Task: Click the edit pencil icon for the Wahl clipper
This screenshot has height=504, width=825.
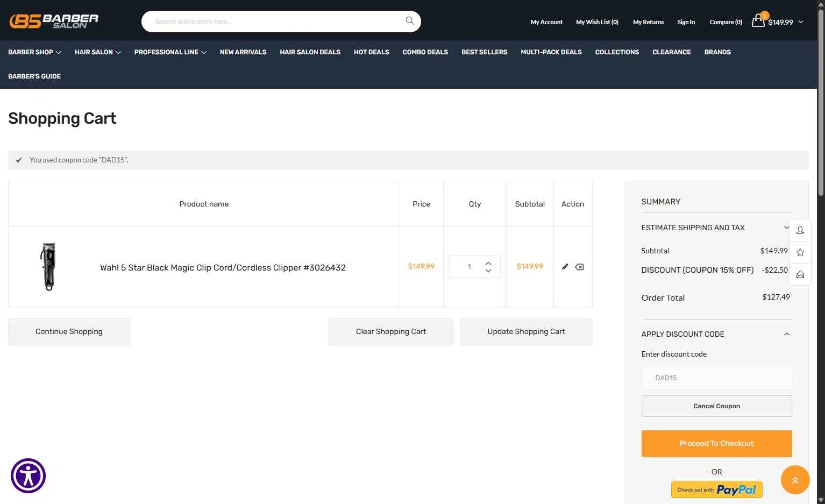Action: (565, 267)
